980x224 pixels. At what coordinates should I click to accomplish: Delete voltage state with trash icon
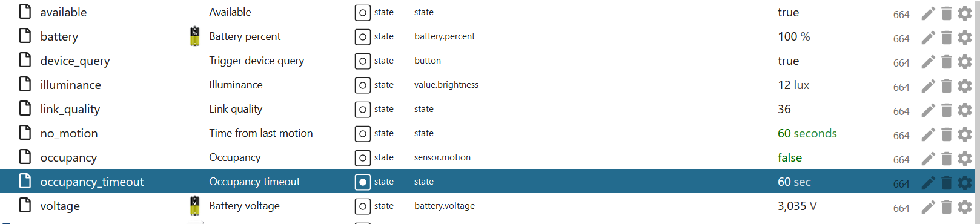coord(947,207)
